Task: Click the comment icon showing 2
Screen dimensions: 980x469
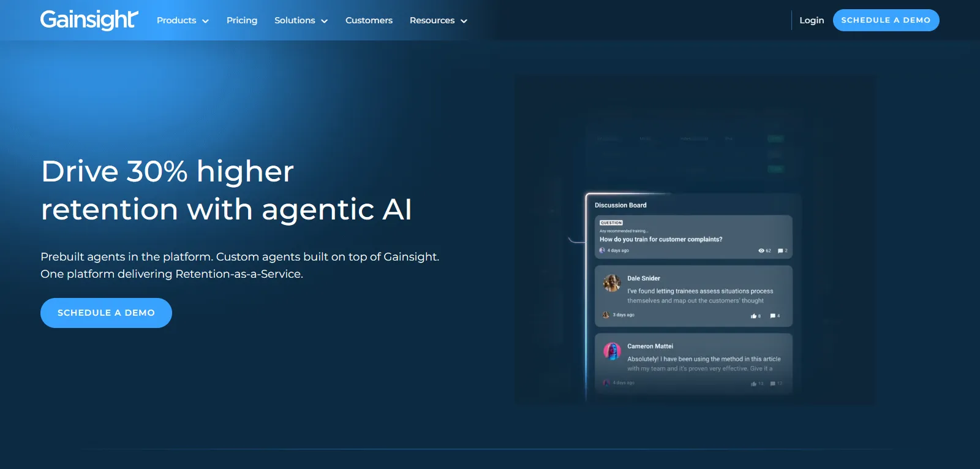Action: point(780,251)
